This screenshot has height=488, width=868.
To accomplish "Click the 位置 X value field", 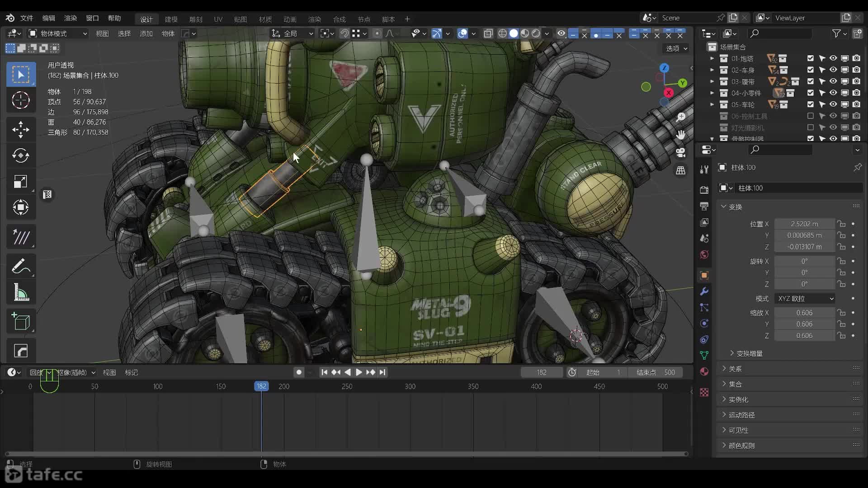I will point(804,224).
